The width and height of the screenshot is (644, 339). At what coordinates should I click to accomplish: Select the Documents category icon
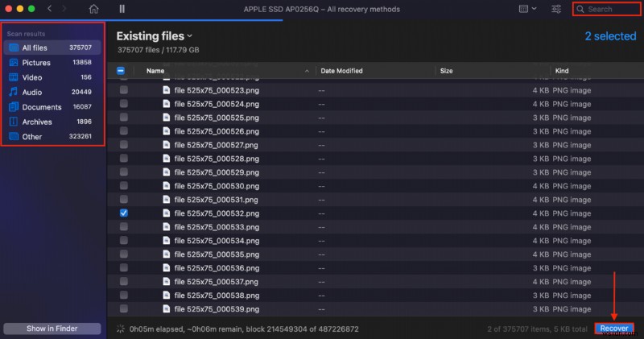pyautogui.click(x=13, y=107)
